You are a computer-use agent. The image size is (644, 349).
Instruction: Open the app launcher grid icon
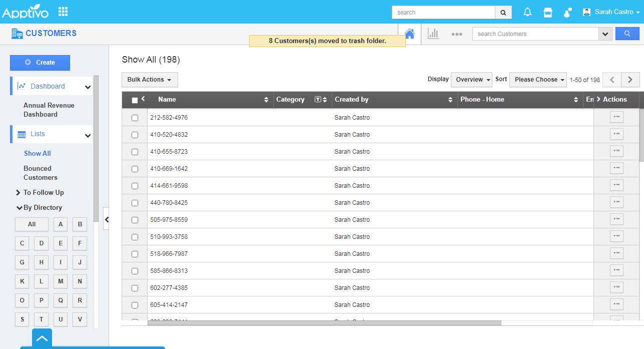(x=63, y=12)
